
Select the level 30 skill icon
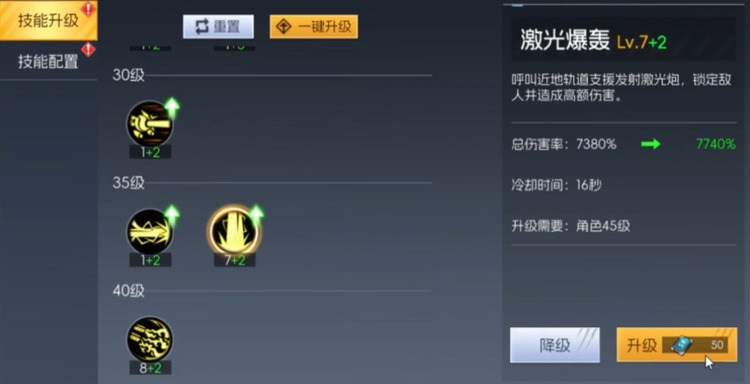pyautogui.click(x=150, y=123)
